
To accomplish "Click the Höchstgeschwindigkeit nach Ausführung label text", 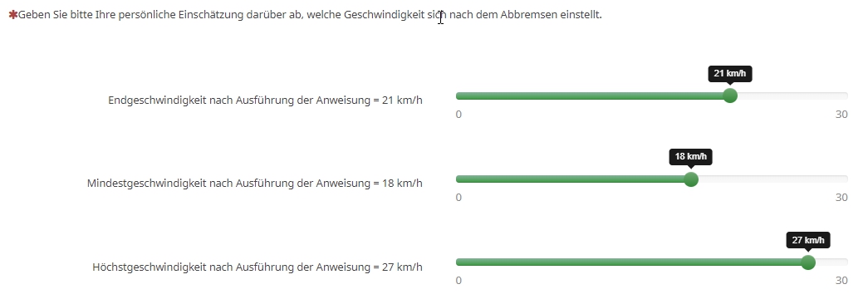I will coord(257,267).
